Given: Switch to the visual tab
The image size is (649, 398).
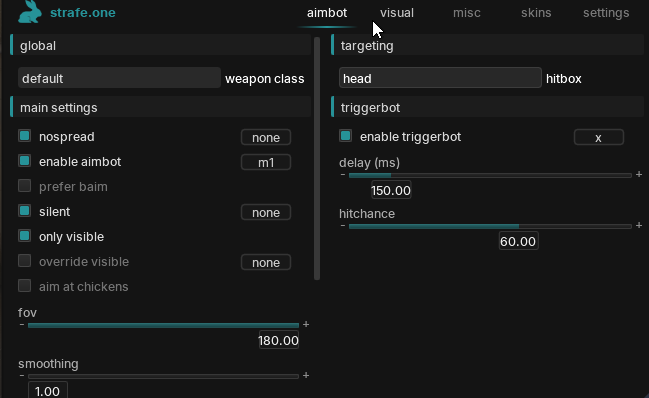Looking at the screenshot, I should [397, 13].
